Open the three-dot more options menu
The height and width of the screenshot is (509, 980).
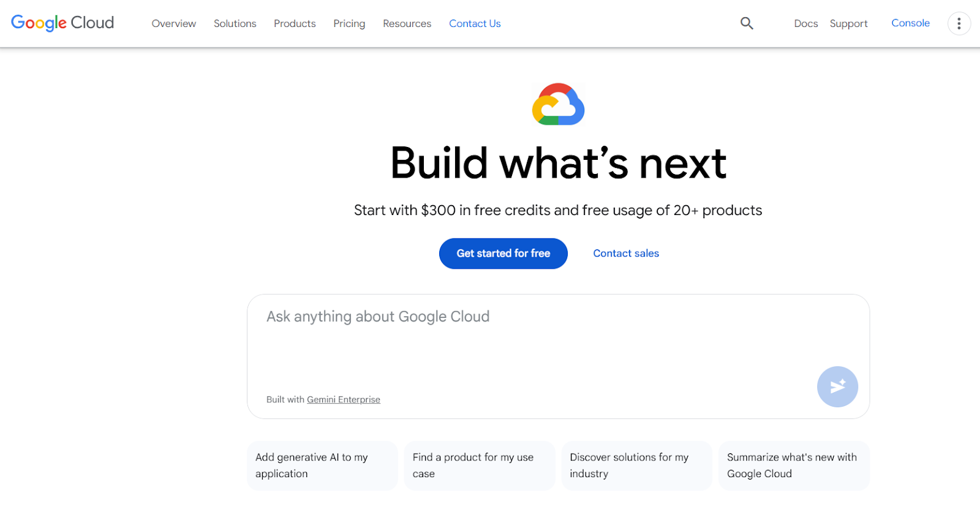click(x=959, y=23)
